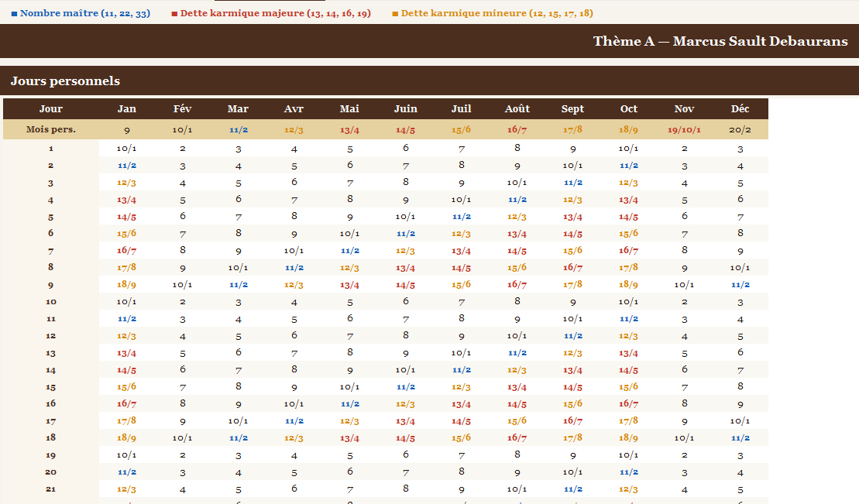Select the 'Jan' column header

[126, 109]
